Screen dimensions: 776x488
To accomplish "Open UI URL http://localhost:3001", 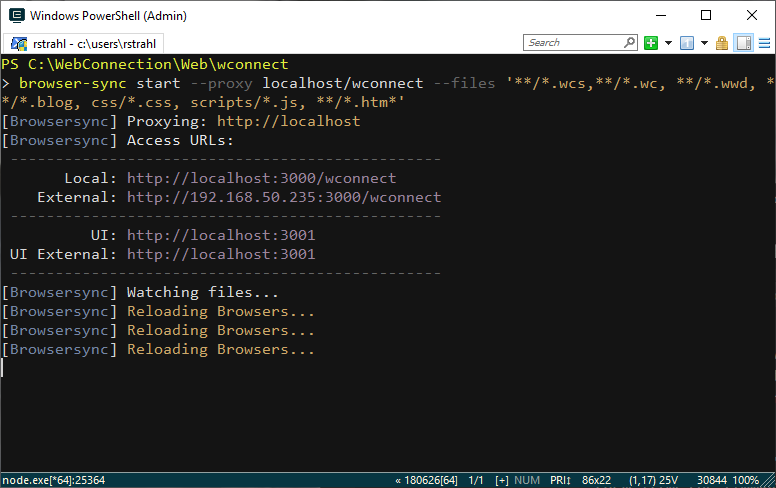I will click(221, 235).
